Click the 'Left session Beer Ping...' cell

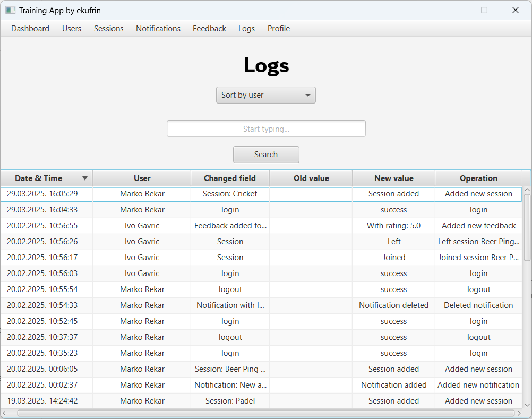(478, 242)
